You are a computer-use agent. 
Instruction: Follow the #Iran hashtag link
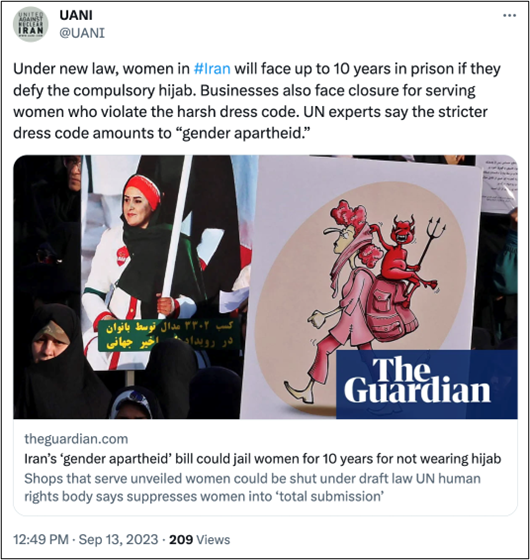(212, 69)
